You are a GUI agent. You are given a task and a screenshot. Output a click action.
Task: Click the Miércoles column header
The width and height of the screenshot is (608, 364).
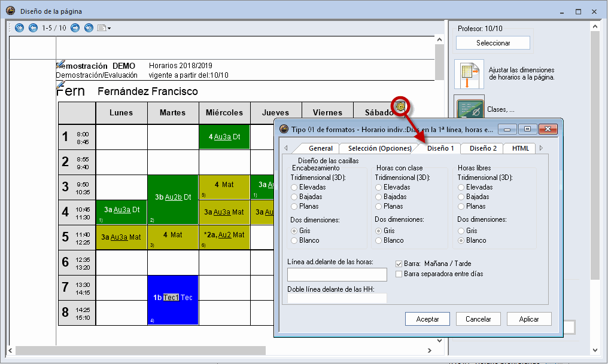pos(224,113)
